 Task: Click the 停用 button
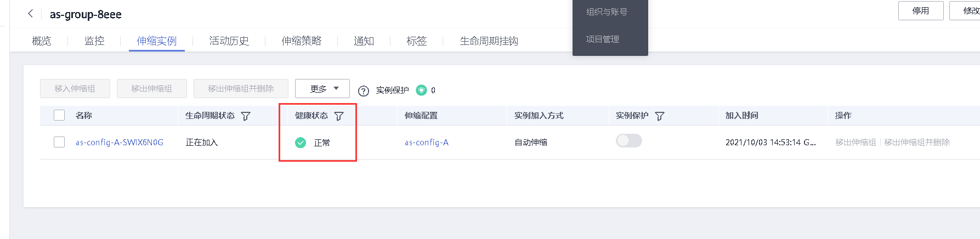[920, 11]
